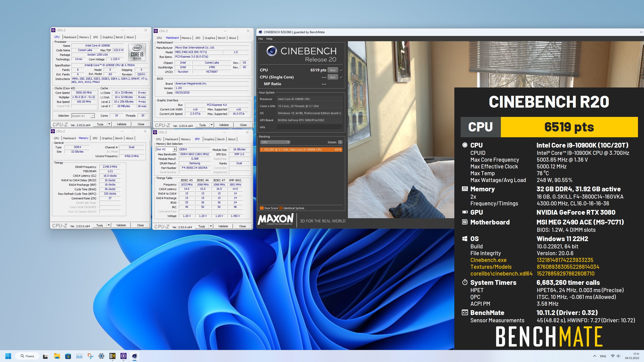Click the title icon of the CPU-Z Mainboard window

156,31
